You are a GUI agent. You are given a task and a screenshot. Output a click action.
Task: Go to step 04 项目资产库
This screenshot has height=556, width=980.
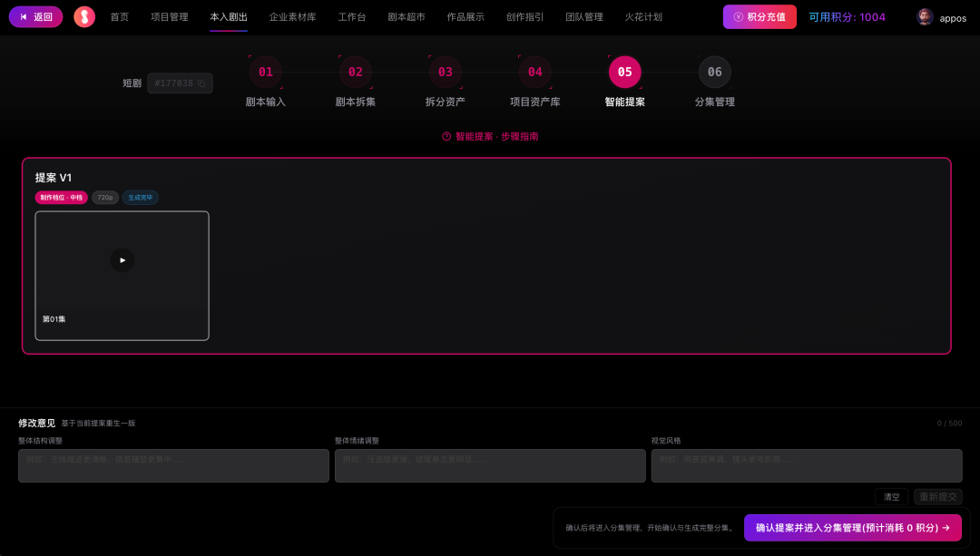(x=535, y=82)
